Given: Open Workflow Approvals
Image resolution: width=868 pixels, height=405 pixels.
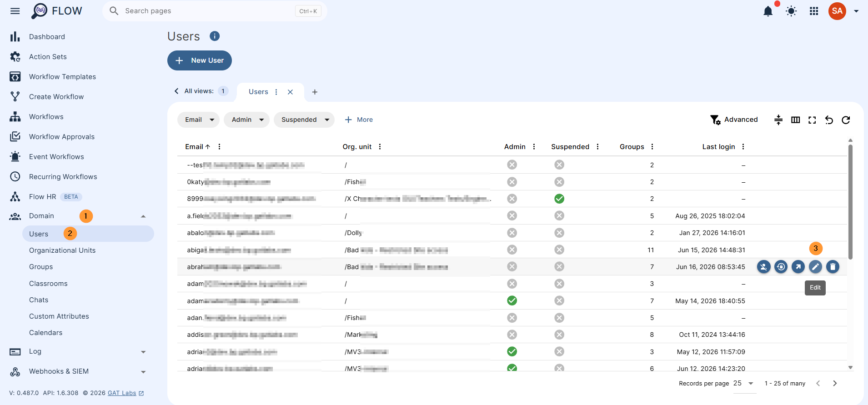Looking at the screenshot, I should pyautogui.click(x=62, y=137).
